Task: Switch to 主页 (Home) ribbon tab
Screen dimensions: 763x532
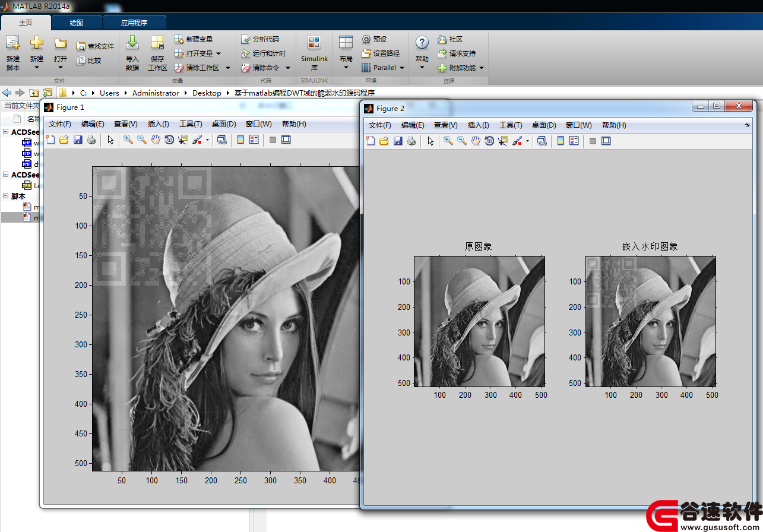Action: [x=26, y=23]
